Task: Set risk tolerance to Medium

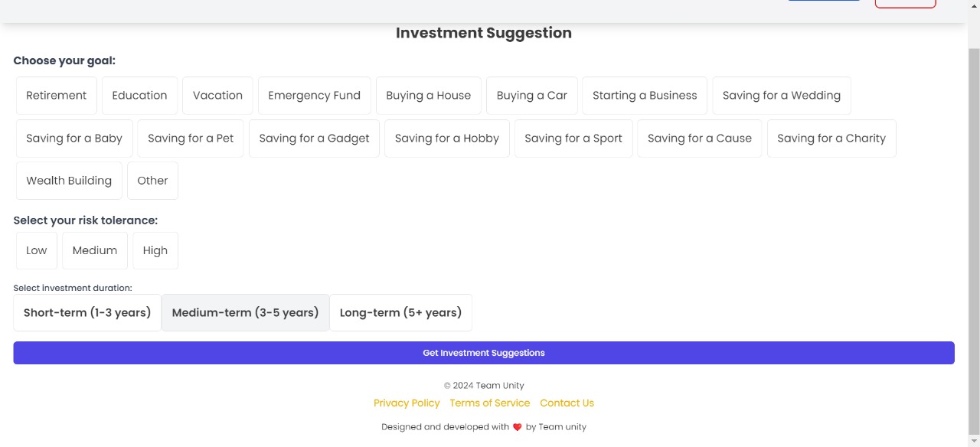Action: 95,250
